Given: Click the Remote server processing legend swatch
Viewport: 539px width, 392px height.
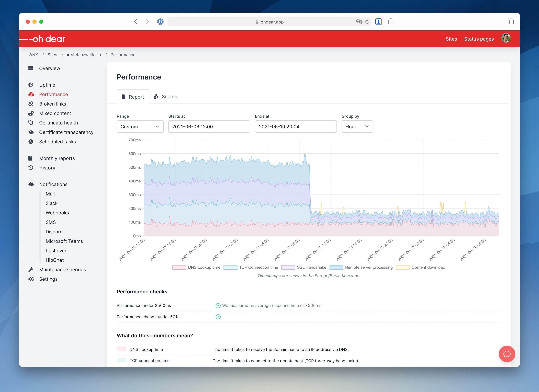Looking at the screenshot, I should pyautogui.click(x=336, y=267).
